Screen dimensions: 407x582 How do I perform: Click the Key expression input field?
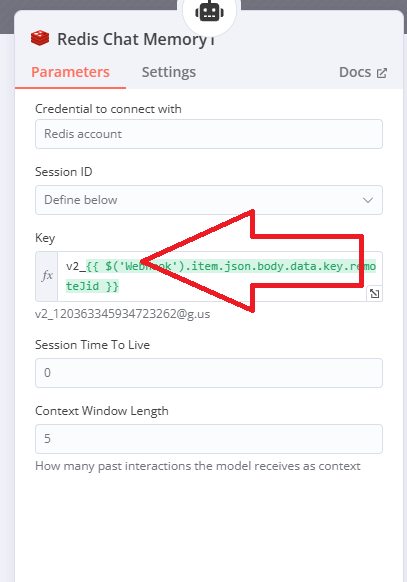tap(220, 276)
